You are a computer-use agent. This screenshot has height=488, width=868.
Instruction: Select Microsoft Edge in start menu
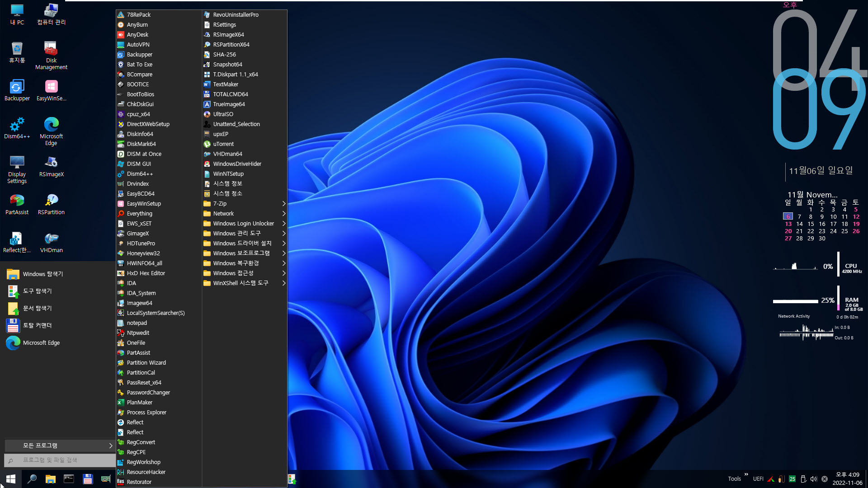58,343
